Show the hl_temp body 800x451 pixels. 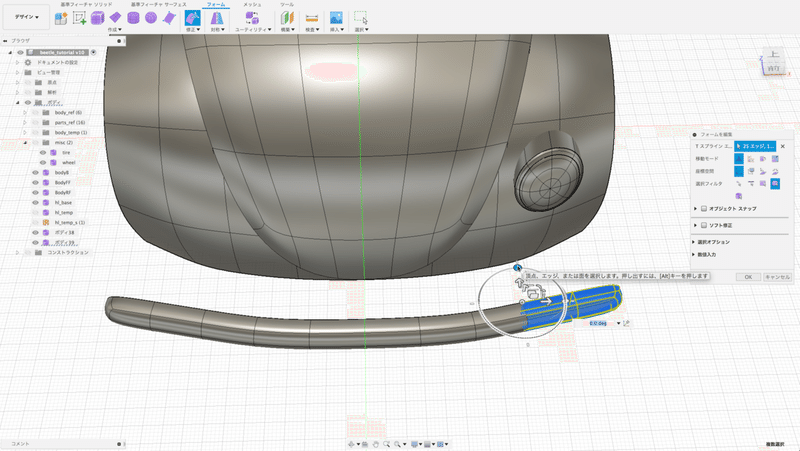point(35,213)
